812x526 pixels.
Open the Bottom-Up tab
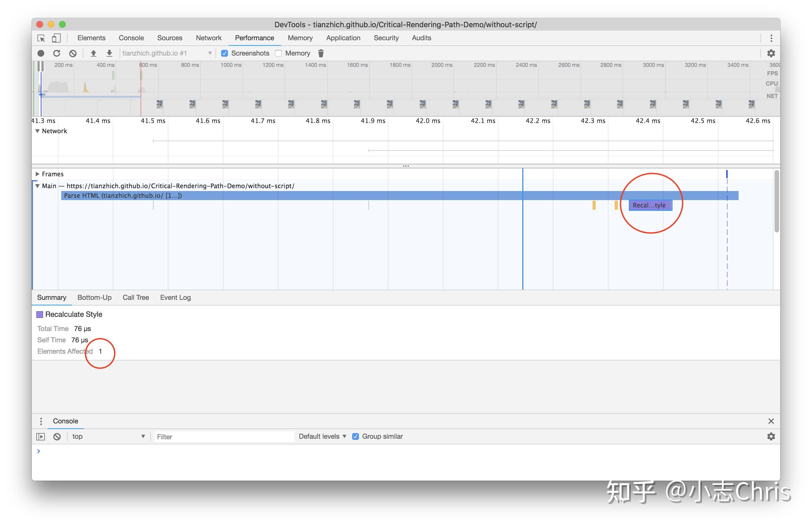tap(94, 298)
